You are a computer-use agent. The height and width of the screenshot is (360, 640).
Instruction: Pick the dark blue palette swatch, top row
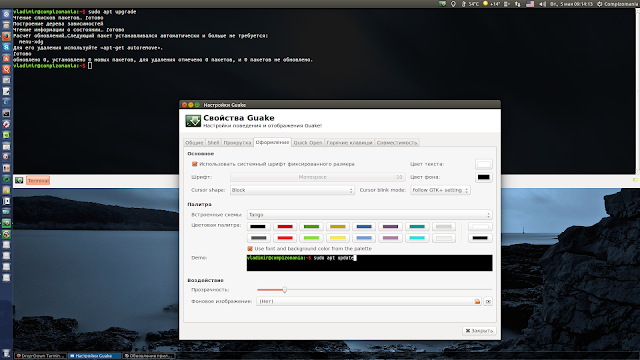point(364,227)
